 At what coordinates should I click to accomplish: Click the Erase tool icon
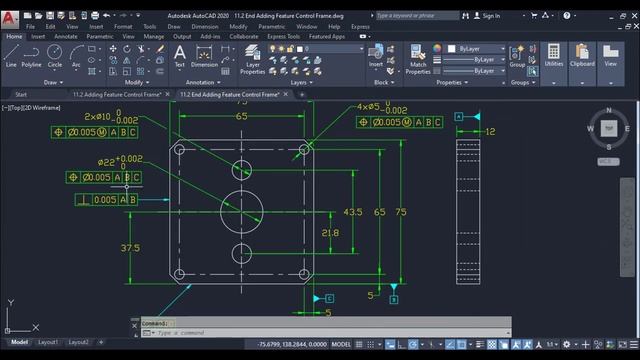[x=160, y=49]
